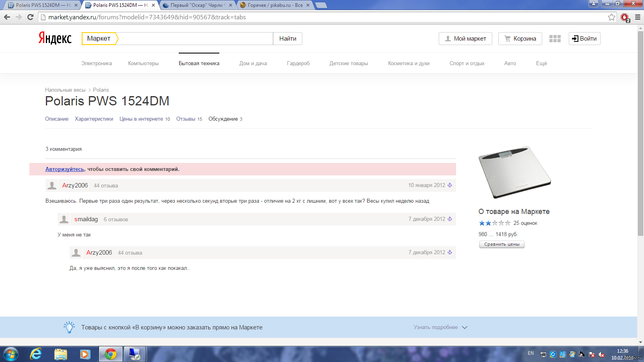Open the Ещё category menu
Image resolution: width=644 pixels, height=362 pixels.
pos(541,63)
